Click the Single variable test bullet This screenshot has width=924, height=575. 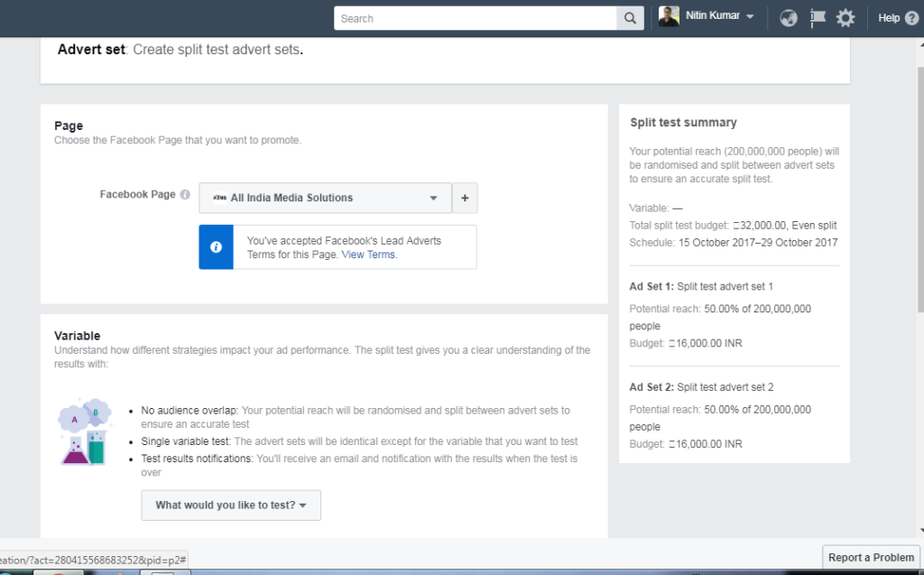click(359, 441)
